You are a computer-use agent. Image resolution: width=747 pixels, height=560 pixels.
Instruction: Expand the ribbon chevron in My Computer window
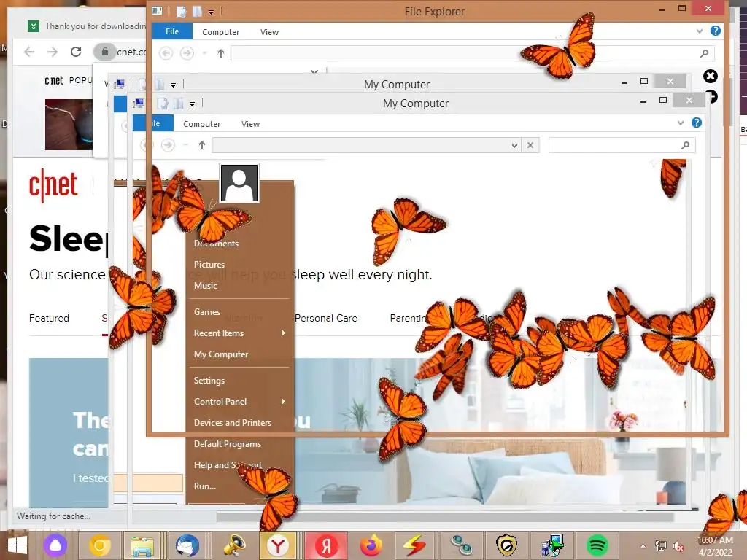[681, 122]
